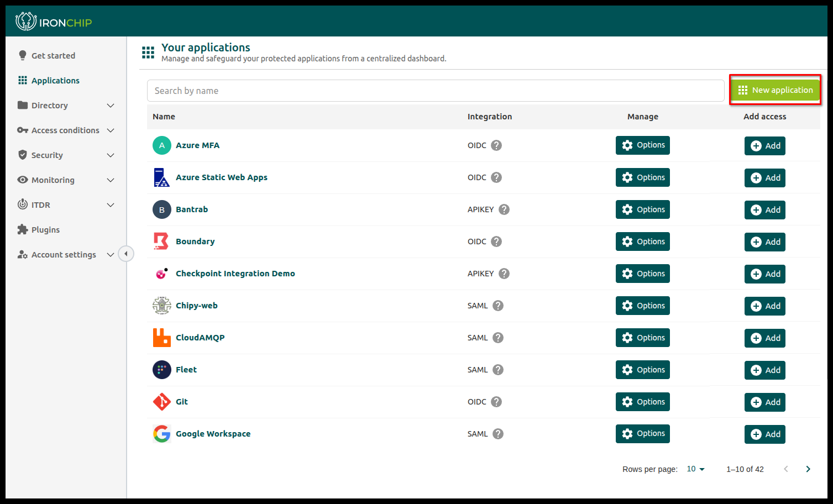833x504 pixels.
Task: Open the Plugins menu item
Action: point(45,230)
